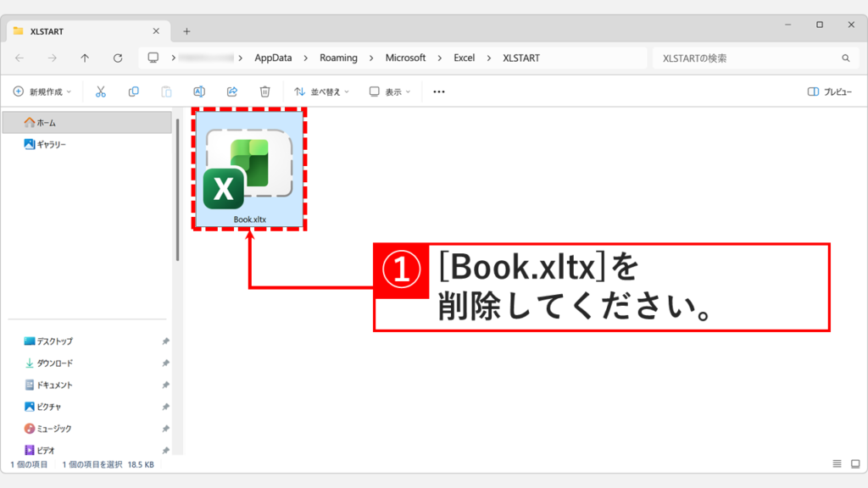This screenshot has height=488, width=868.
Task: Open a new tab with the plus button
Action: (x=186, y=30)
